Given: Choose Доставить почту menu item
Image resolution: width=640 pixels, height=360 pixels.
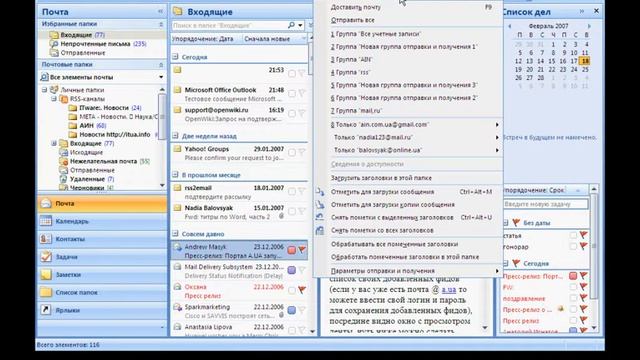Looking at the screenshot, I should [409, 7].
